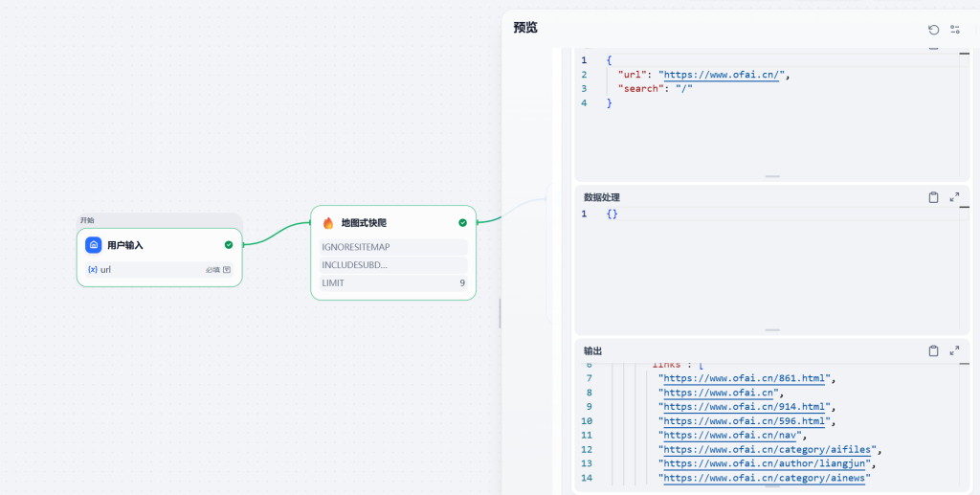Click the INCLUDESUBD... parameter row
The height and width of the screenshot is (495, 980).
(393, 265)
